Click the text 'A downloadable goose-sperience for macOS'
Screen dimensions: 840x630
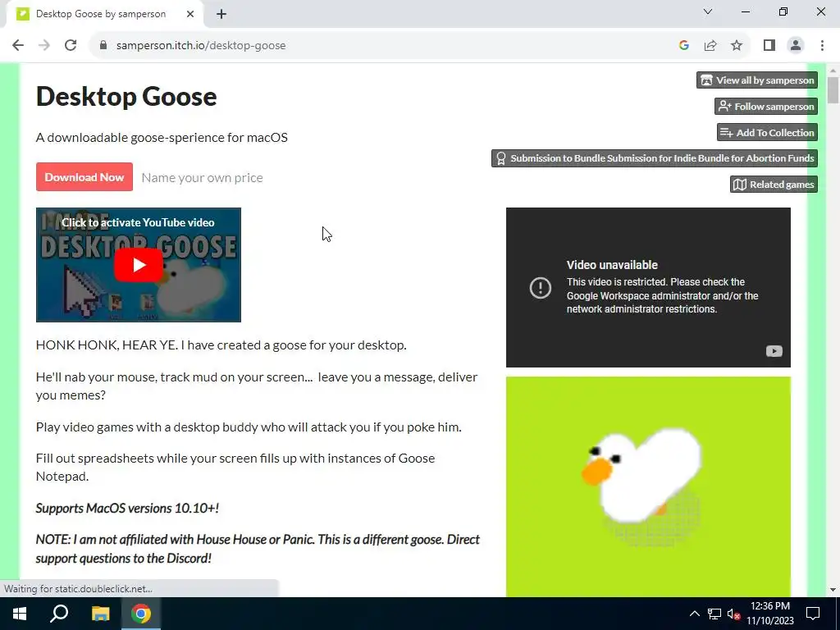(162, 138)
